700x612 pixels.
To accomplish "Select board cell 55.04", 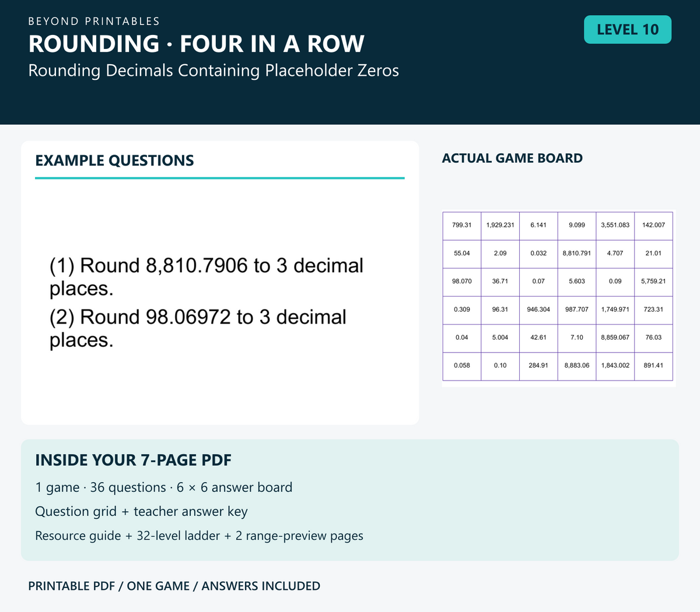I will coord(462,254).
